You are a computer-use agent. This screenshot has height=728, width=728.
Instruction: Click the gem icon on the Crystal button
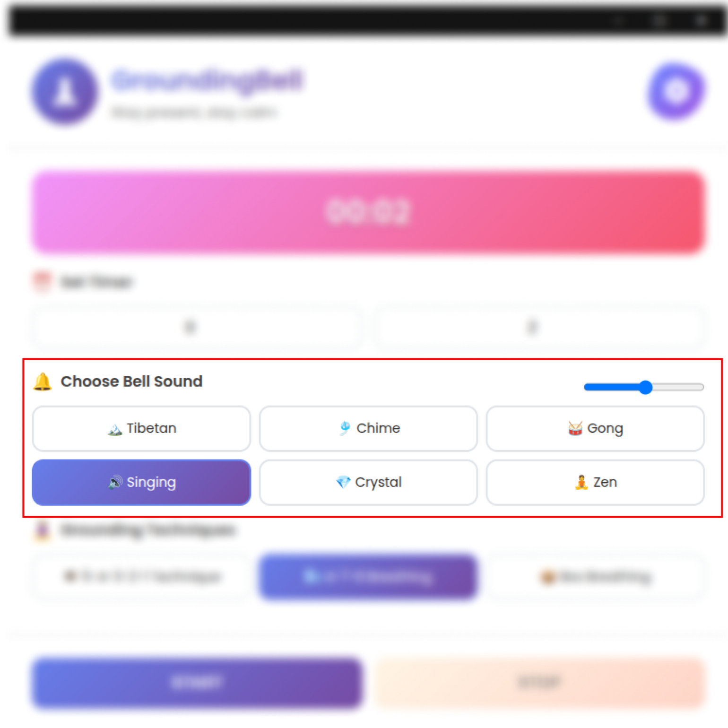click(343, 482)
